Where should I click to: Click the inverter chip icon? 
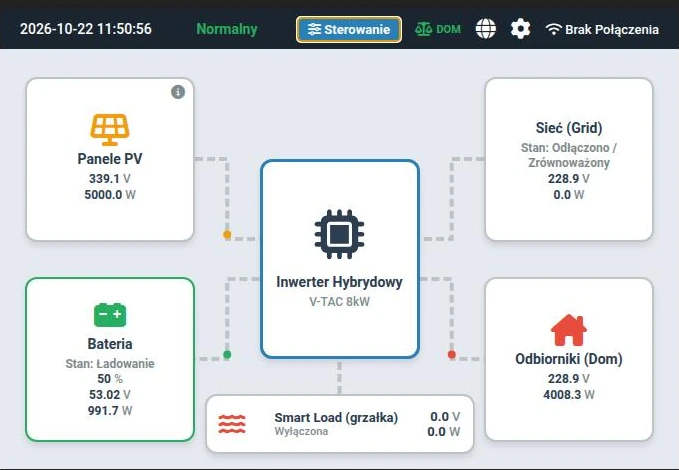(340, 234)
